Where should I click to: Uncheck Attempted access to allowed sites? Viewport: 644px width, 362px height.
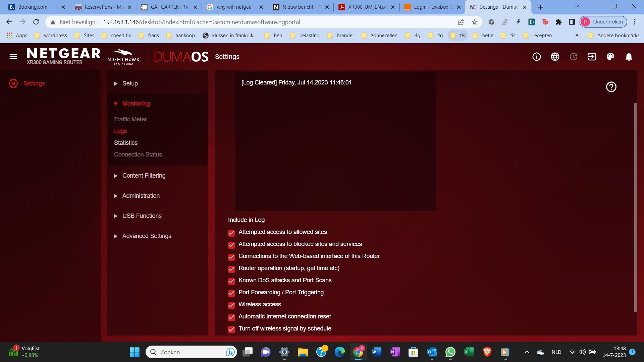click(x=231, y=233)
